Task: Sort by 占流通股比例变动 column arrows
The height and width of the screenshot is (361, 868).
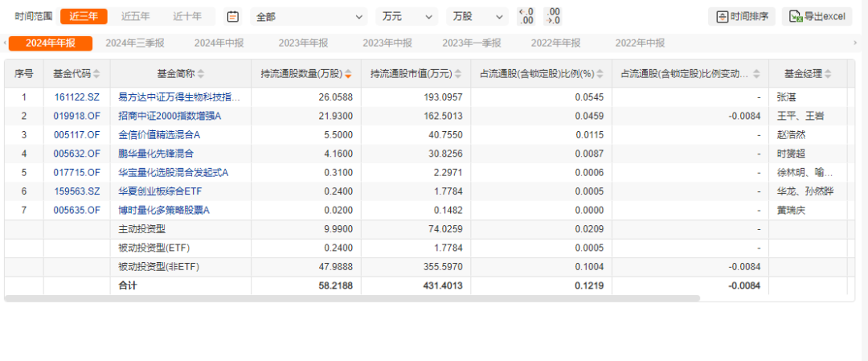Action: (x=756, y=74)
